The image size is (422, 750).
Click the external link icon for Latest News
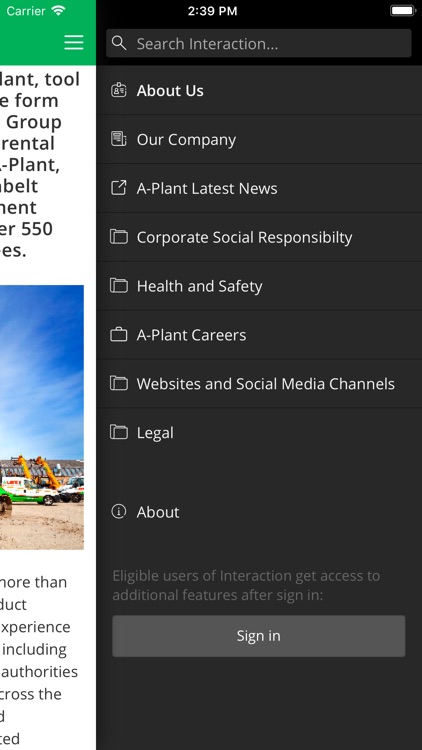[119, 188]
